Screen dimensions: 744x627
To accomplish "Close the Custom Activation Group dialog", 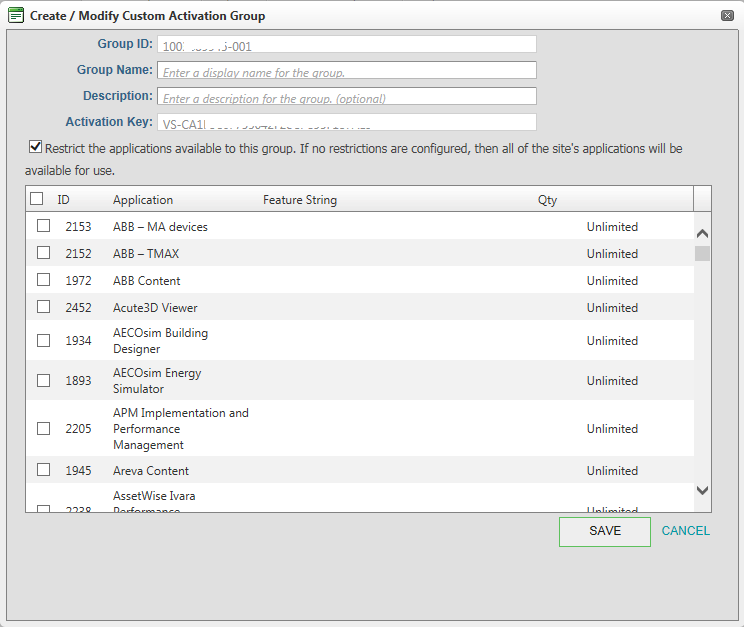I will 727,16.
